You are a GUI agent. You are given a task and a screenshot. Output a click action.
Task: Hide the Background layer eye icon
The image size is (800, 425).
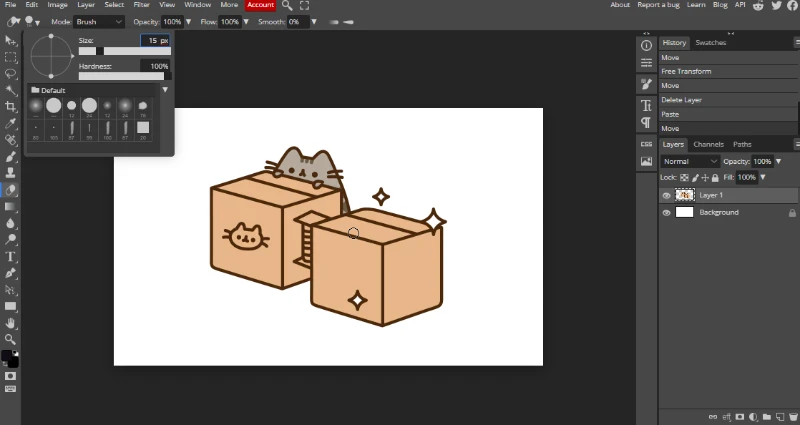[x=666, y=213]
